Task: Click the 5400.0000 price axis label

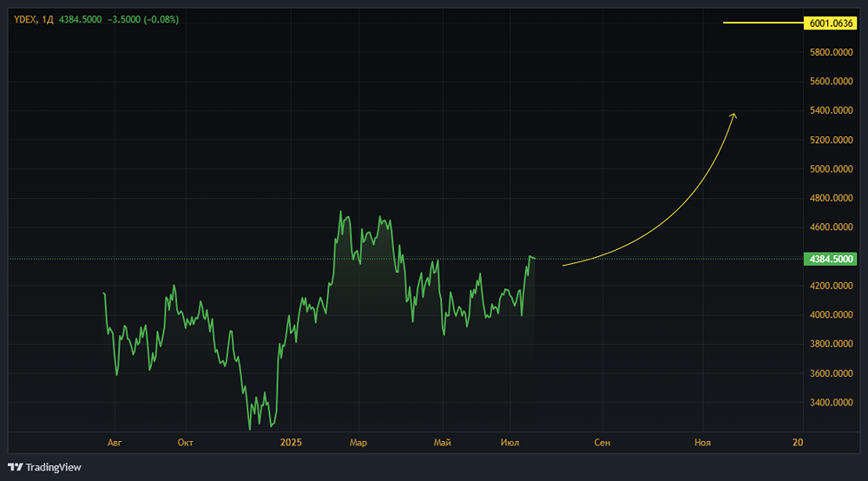Action: pyautogui.click(x=831, y=111)
